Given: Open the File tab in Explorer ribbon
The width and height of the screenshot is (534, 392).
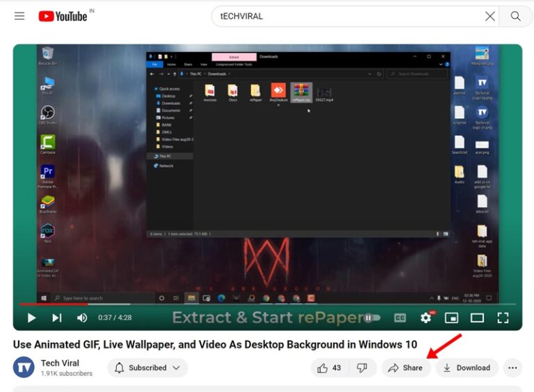Looking at the screenshot, I should tap(154, 65).
